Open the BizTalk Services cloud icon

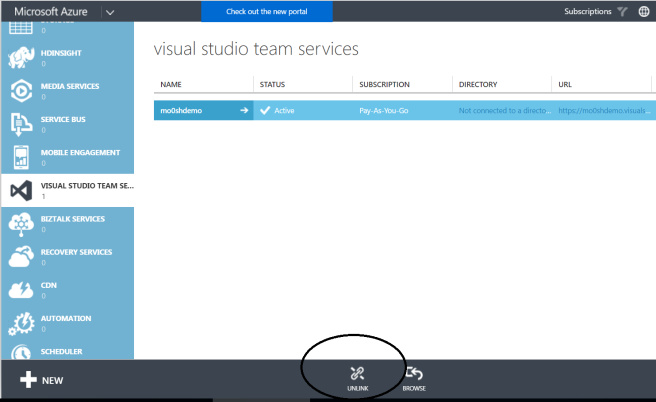pyautogui.click(x=21, y=224)
